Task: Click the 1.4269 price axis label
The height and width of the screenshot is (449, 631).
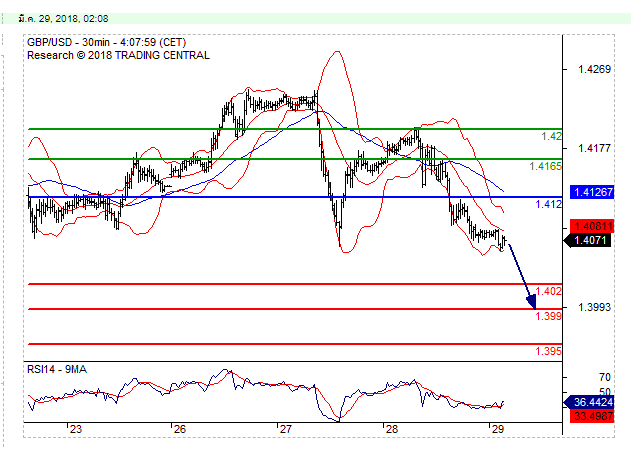Action: (594, 69)
